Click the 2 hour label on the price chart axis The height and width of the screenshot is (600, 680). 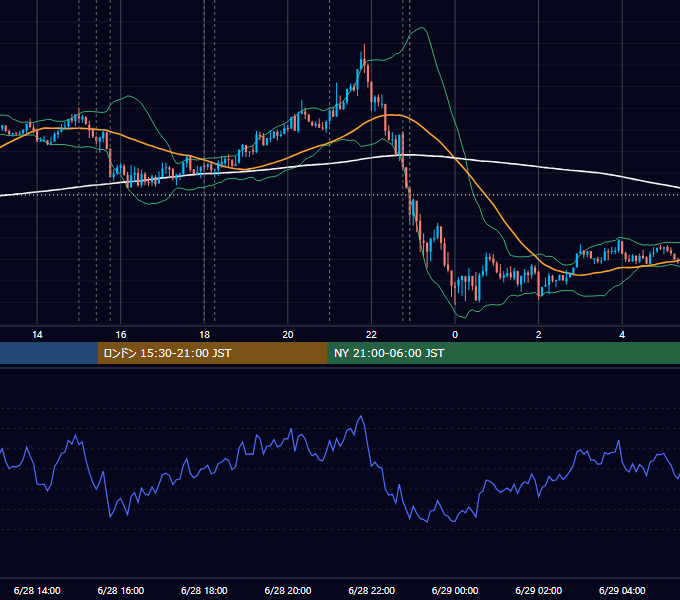[x=539, y=335]
